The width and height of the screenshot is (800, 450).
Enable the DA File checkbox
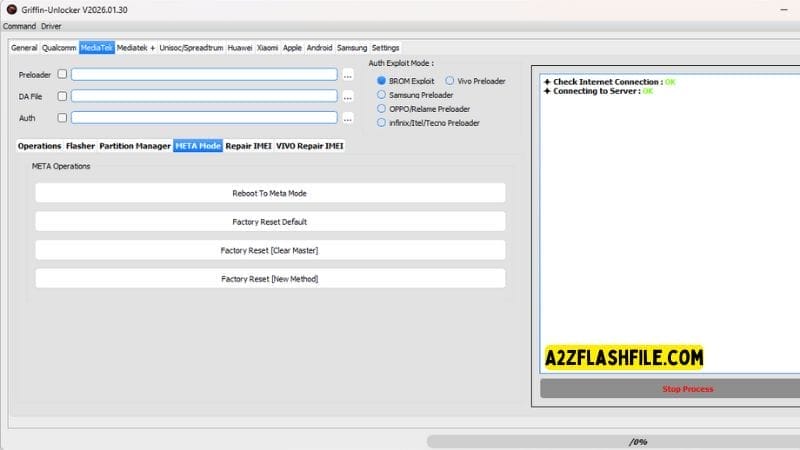point(62,96)
